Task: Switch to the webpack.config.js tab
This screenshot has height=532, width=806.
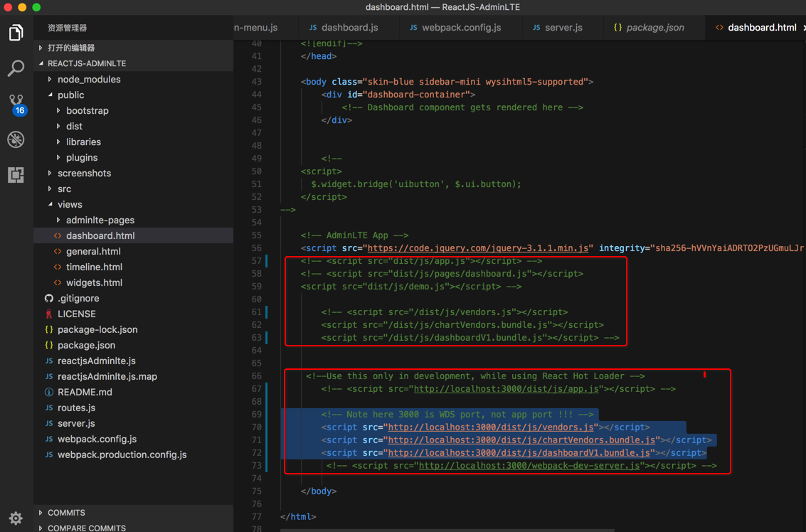Action: tap(461, 27)
